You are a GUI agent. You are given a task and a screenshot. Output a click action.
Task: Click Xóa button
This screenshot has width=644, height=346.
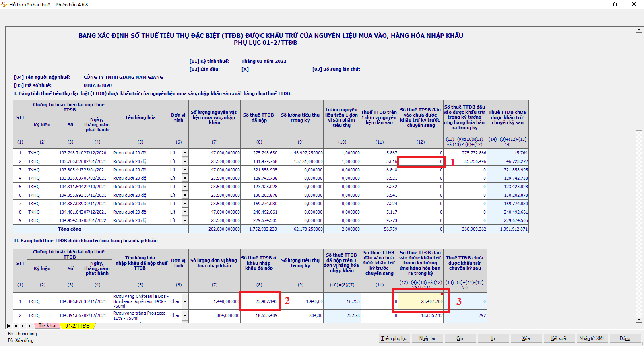coord(526,338)
